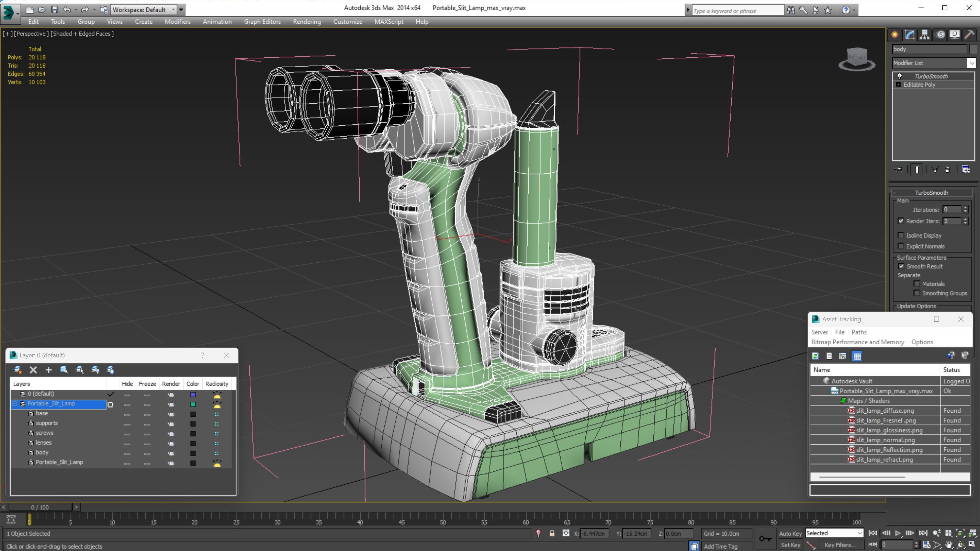Click the Create New Layer plus icon
980x551 pixels.
(48, 370)
